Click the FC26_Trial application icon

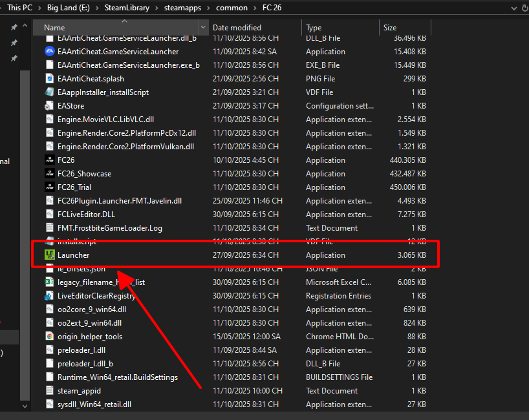click(49, 187)
